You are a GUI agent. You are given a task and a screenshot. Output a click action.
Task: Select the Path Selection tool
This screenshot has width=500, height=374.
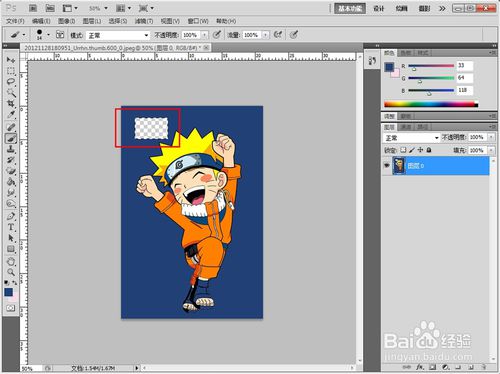point(11,238)
